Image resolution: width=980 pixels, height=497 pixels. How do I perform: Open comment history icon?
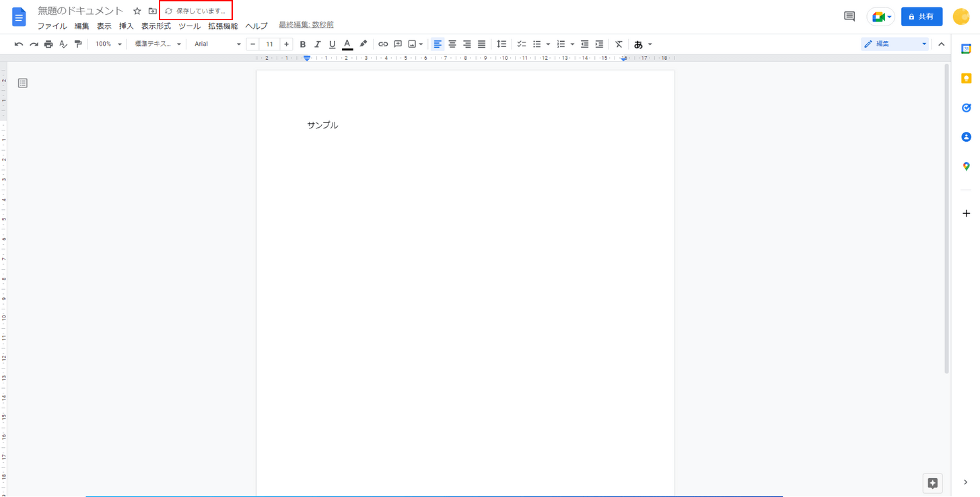click(849, 17)
